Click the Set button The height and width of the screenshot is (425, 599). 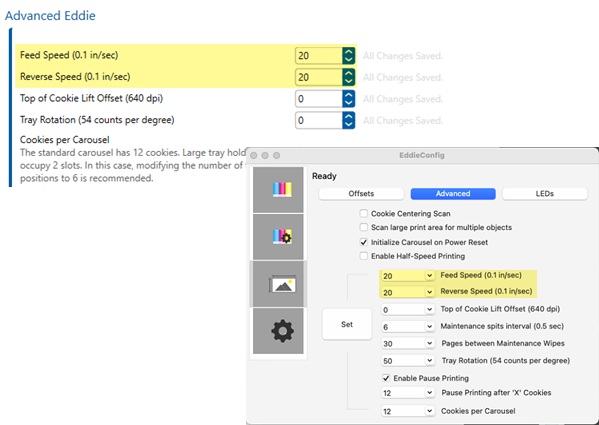tap(347, 324)
